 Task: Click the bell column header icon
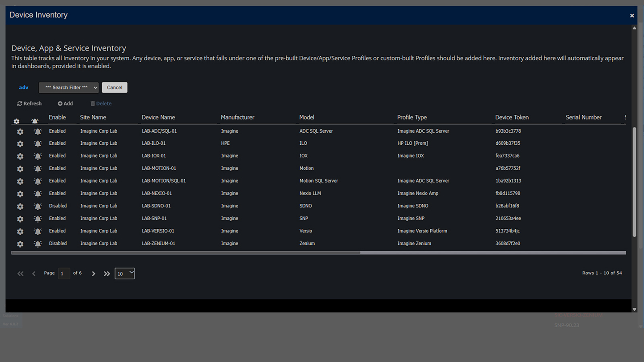(x=35, y=122)
